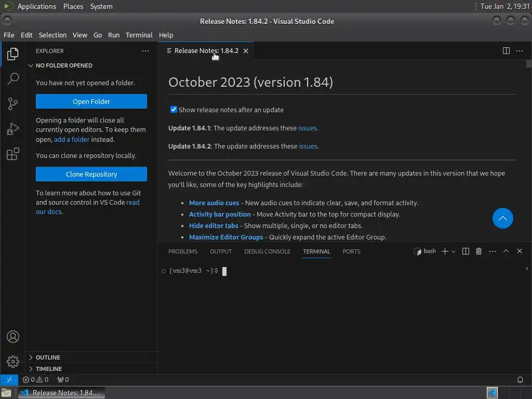The height and width of the screenshot is (399, 532).
Task: Open the Extensions view icon
Action: tap(12, 154)
